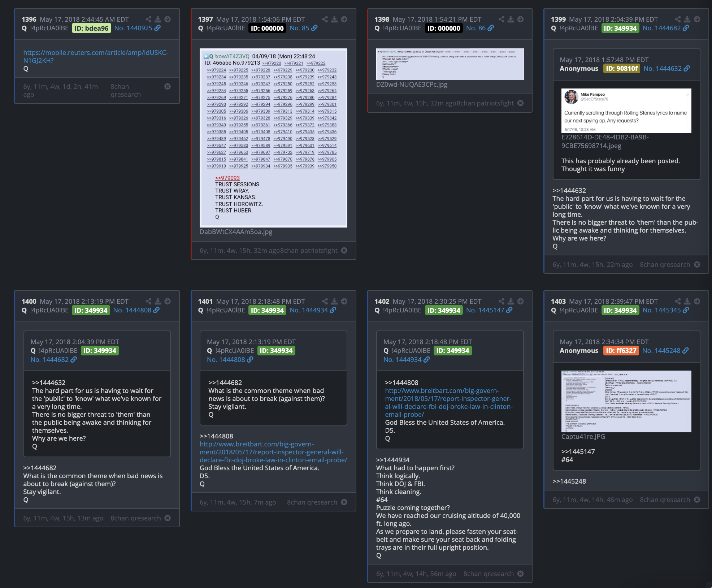The width and height of the screenshot is (712, 588).
Task: Click share icon on post 1403
Action: (x=678, y=302)
